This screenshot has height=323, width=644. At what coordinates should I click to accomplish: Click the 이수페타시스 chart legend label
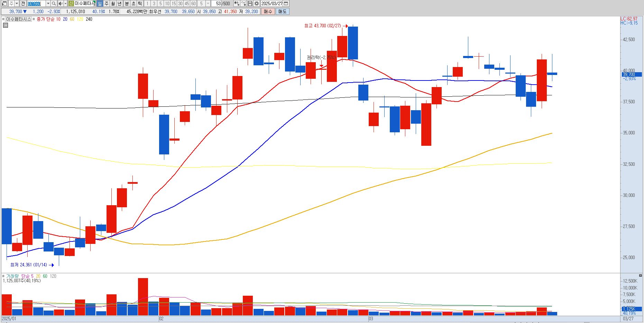pyautogui.click(x=19, y=19)
